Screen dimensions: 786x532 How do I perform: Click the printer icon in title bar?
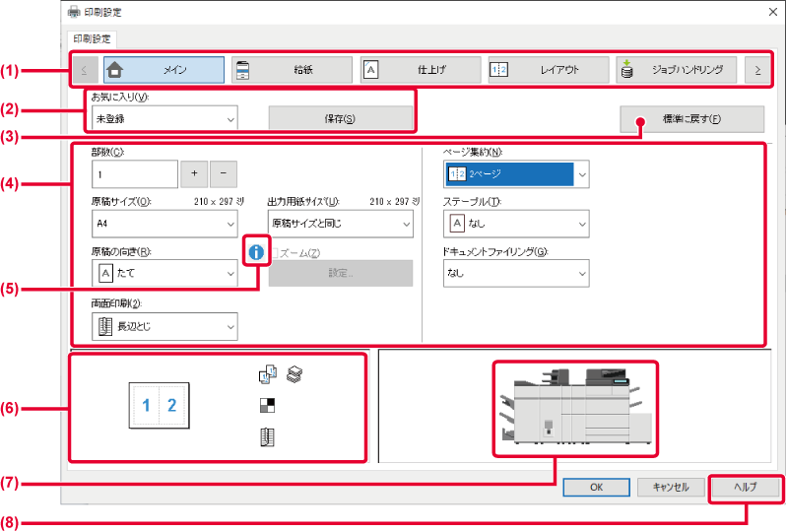coord(74,12)
